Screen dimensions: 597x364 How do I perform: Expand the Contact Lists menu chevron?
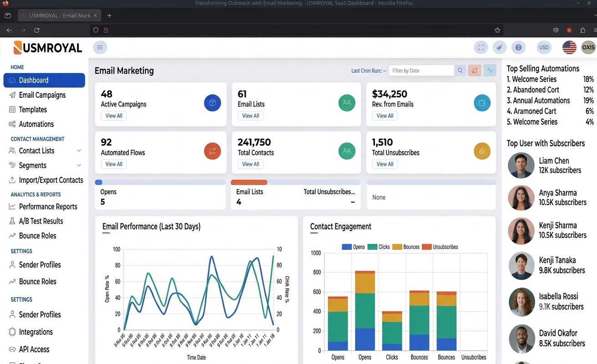click(x=79, y=151)
